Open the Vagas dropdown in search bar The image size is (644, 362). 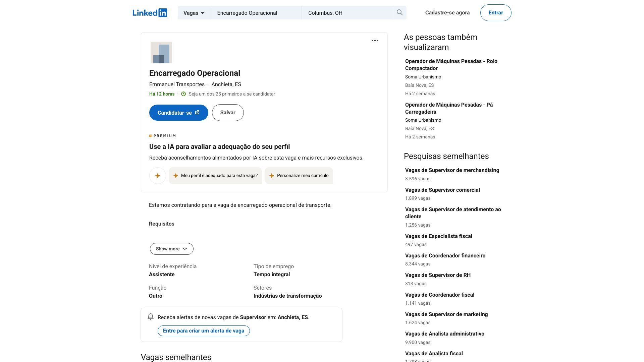point(194,13)
